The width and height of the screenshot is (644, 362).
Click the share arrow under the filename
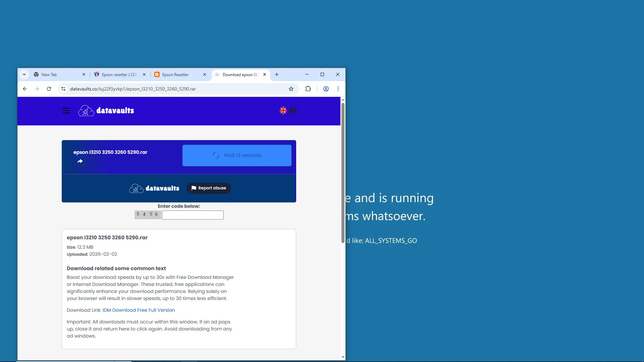coord(80,161)
